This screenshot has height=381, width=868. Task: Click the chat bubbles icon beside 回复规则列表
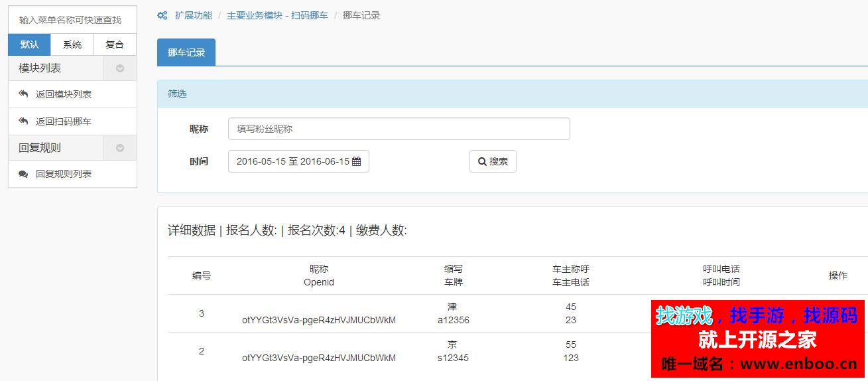point(23,174)
